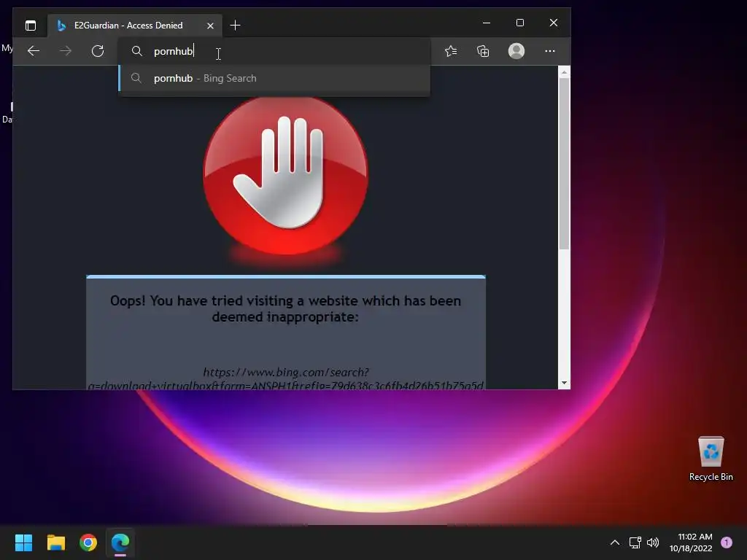This screenshot has height=560, width=747.
Task: Open the clock and date panel
Action: pyautogui.click(x=692, y=542)
